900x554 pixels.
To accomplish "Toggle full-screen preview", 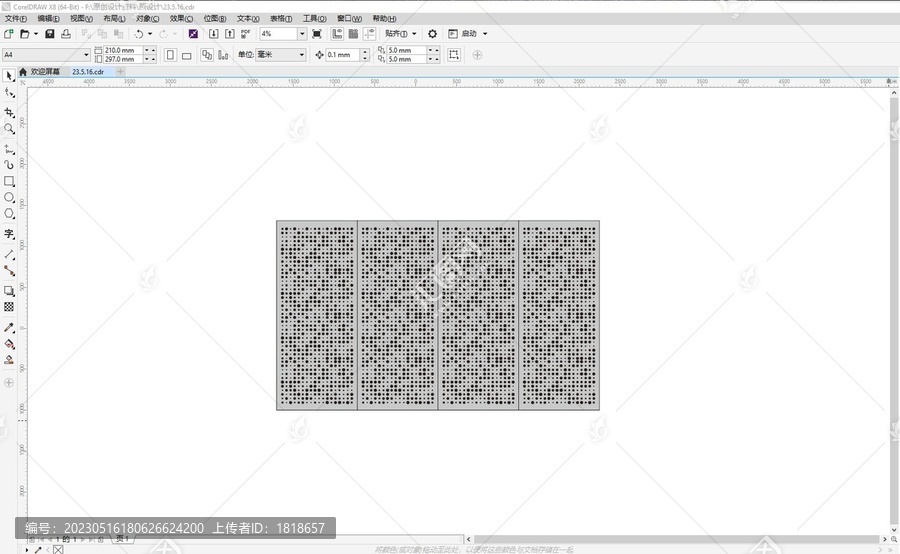I will pyautogui.click(x=317, y=34).
